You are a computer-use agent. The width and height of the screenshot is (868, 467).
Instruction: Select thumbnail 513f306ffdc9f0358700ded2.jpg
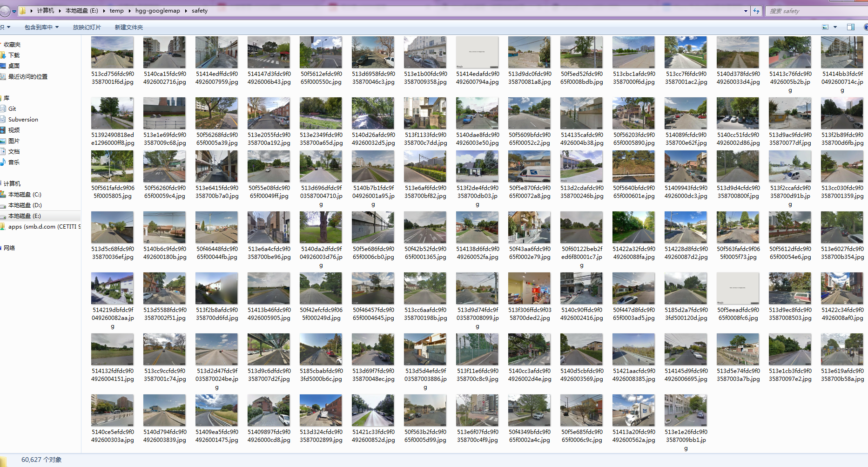pyautogui.click(x=529, y=288)
